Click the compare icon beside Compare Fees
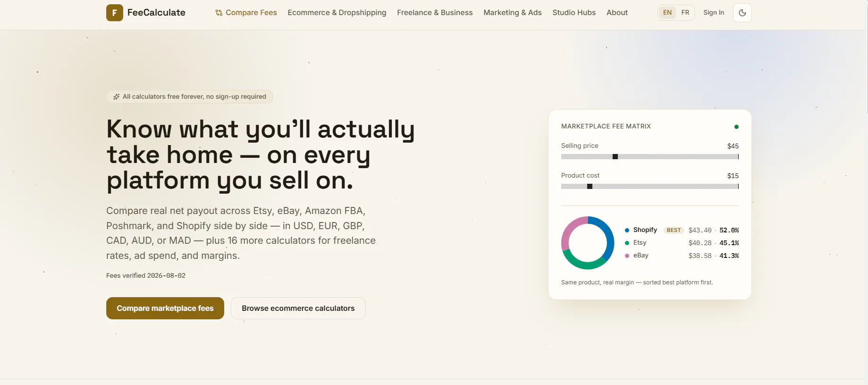868x385 pixels. click(219, 13)
